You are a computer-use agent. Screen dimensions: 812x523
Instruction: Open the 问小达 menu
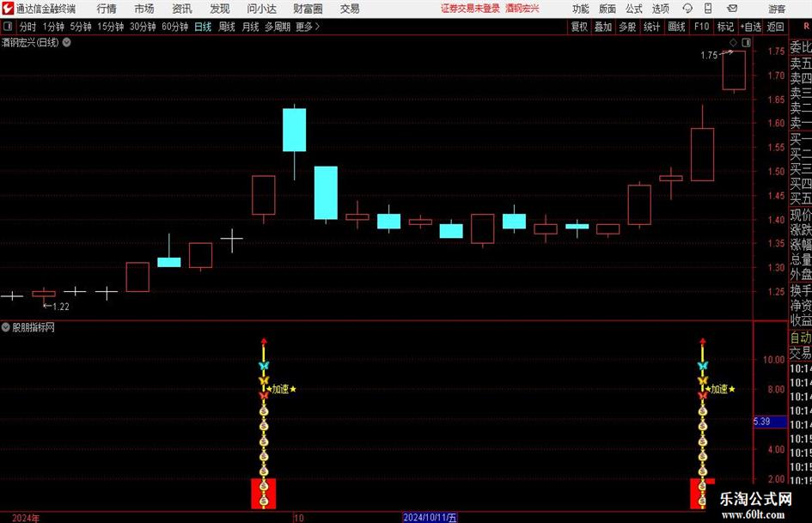261,9
